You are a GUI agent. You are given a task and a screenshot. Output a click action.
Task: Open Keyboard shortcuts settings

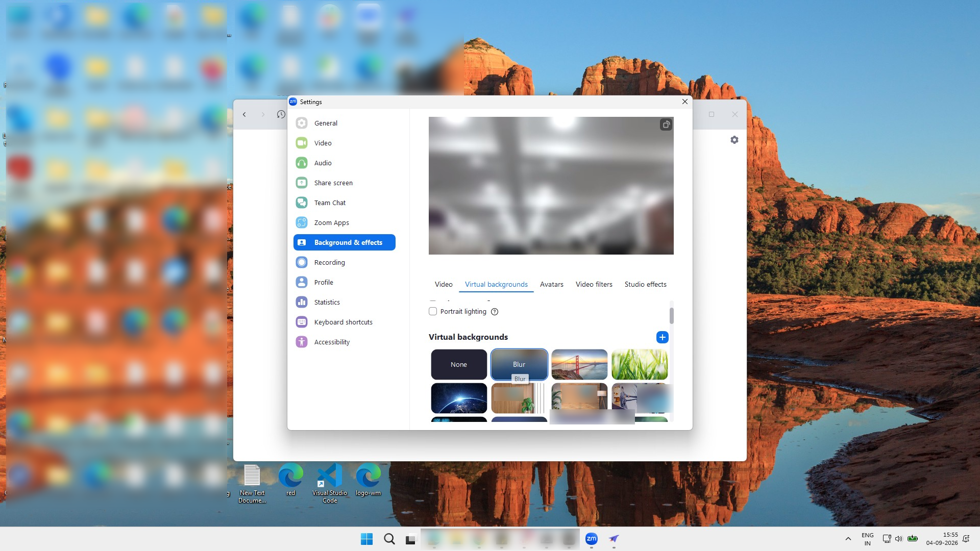(x=345, y=322)
